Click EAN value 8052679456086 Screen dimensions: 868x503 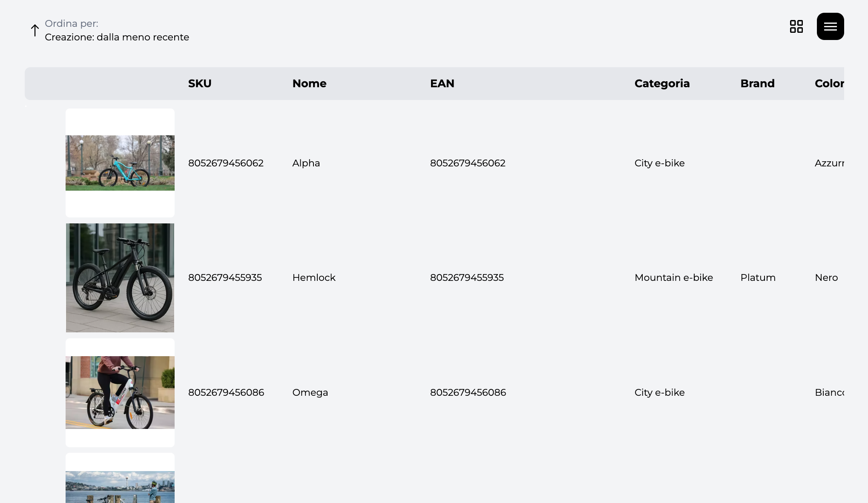468,392
